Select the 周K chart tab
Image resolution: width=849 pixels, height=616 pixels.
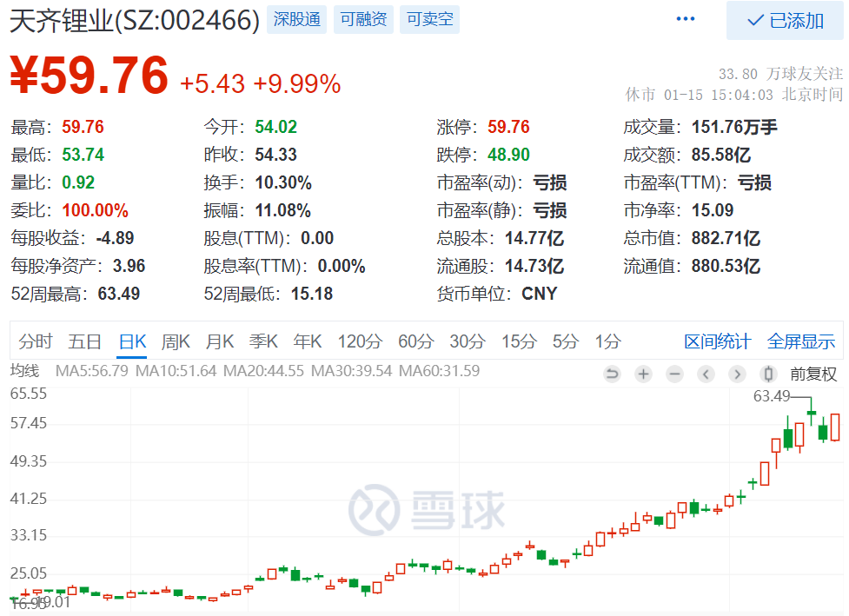(x=176, y=341)
